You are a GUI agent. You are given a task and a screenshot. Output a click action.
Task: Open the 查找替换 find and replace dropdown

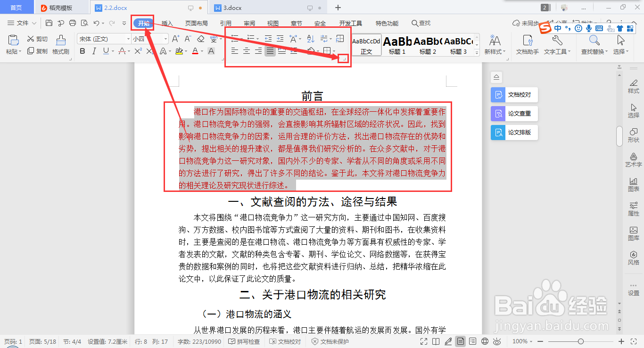[594, 45]
